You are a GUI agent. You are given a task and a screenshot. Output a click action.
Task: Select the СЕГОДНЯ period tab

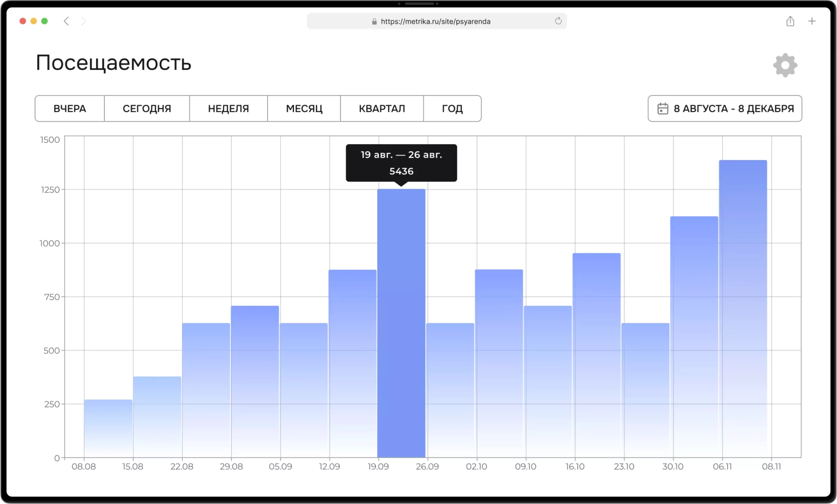pos(147,108)
